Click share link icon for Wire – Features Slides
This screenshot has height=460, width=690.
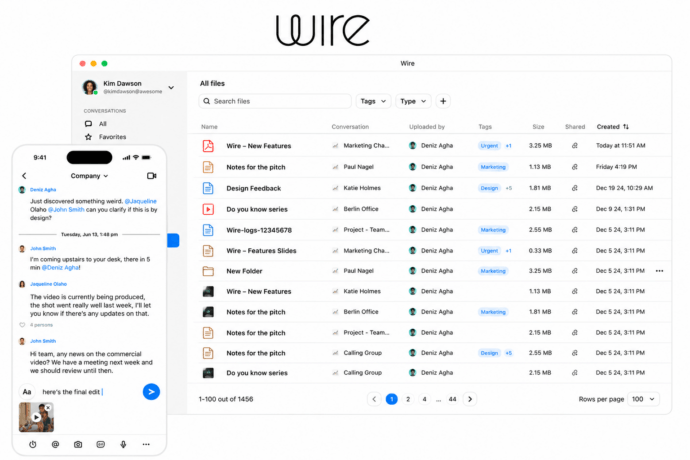coord(575,250)
